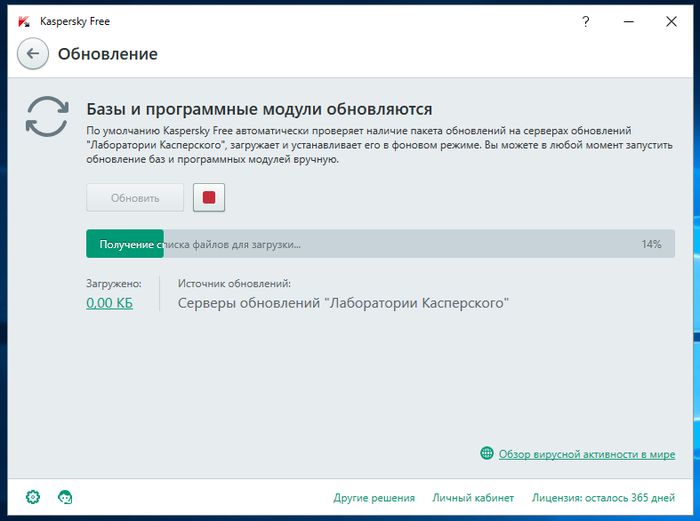Open settings via the gear icon
The height and width of the screenshot is (521, 700).
click(x=33, y=497)
